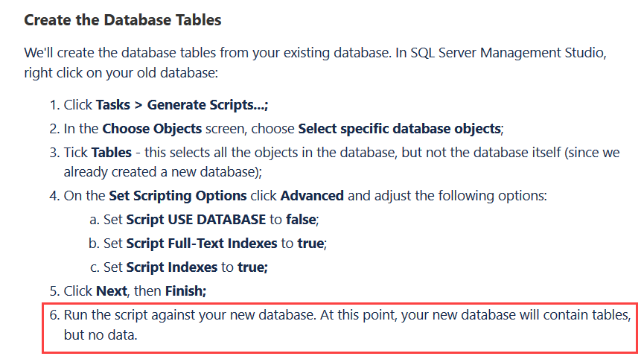
Task: Click the bold 'Tasks > Generate Scripts...;' text
Action: (x=182, y=105)
